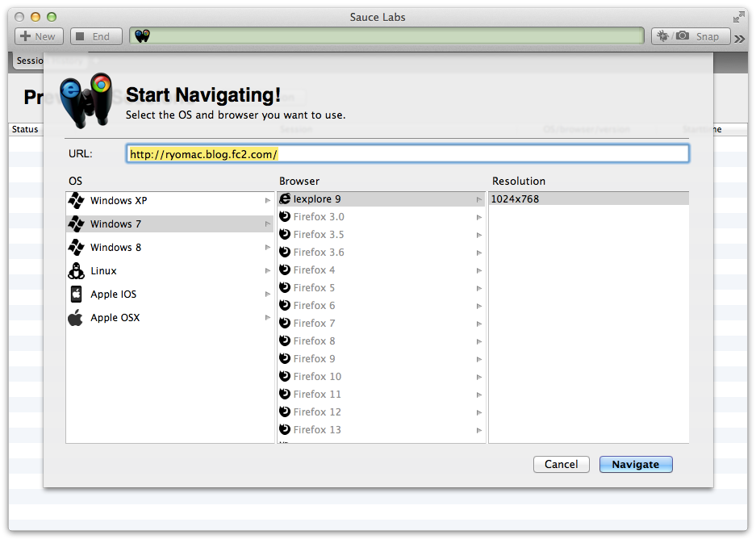Click the Firefox 3.0 browser icon
This screenshot has width=756, height=539.
[x=285, y=216]
